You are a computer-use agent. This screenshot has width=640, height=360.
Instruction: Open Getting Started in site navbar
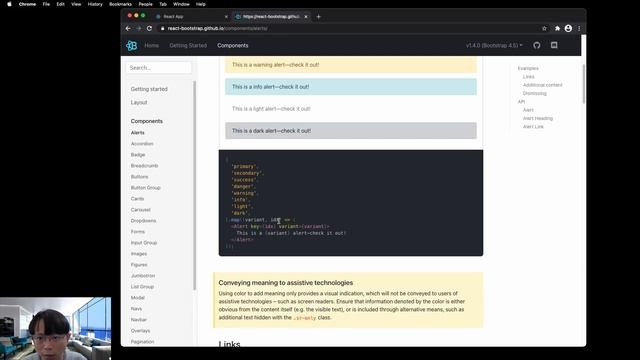pyautogui.click(x=188, y=45)
